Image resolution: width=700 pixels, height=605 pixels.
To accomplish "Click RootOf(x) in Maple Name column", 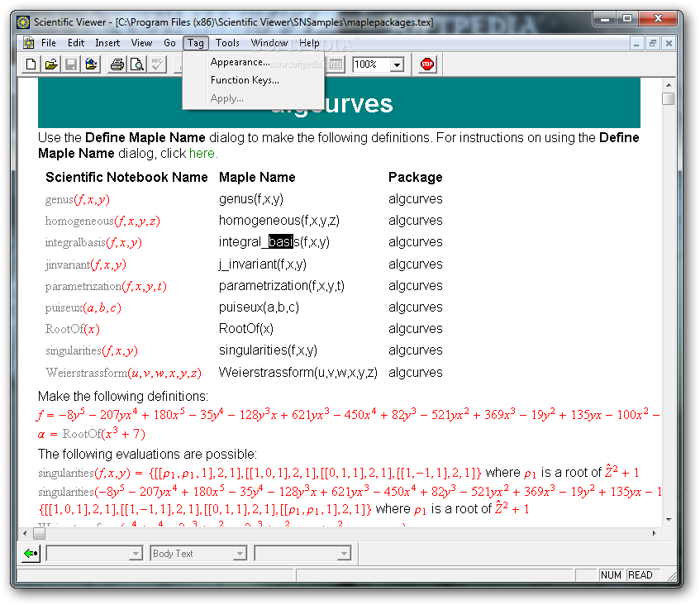I will click(246, 329).
